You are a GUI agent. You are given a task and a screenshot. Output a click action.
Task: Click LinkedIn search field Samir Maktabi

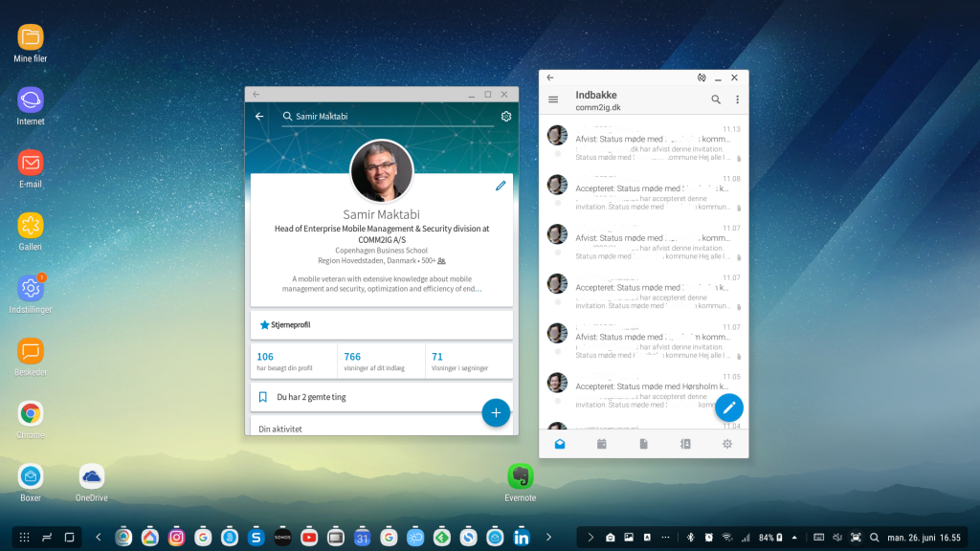[x=388, y=116]
